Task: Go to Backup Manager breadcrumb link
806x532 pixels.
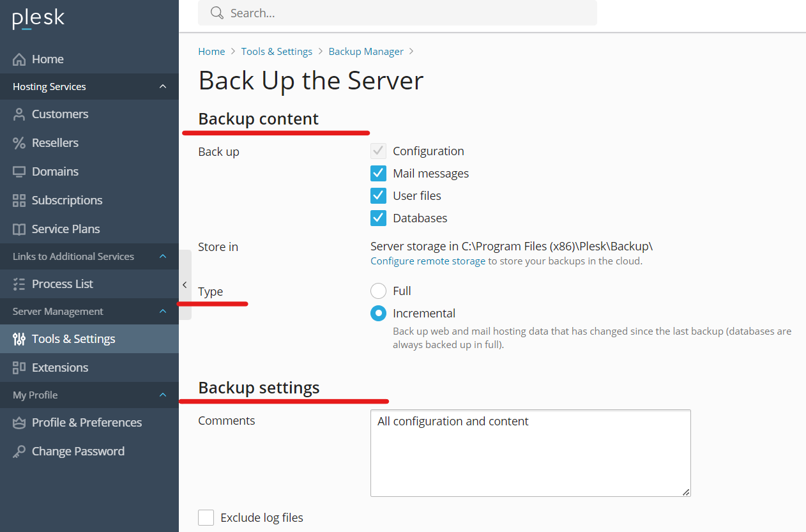Action: 366,52
